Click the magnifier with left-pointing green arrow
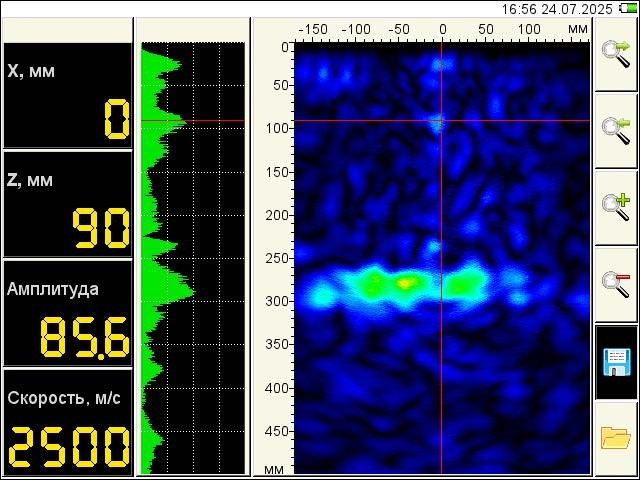Viewport: 640px width, 480px height. point(616,130)
